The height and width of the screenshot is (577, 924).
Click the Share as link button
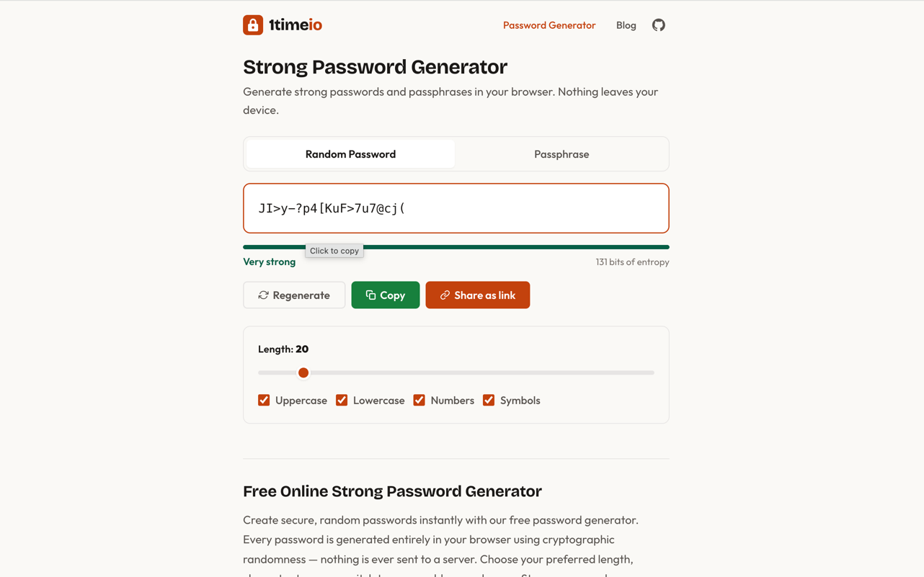(478, 295)
